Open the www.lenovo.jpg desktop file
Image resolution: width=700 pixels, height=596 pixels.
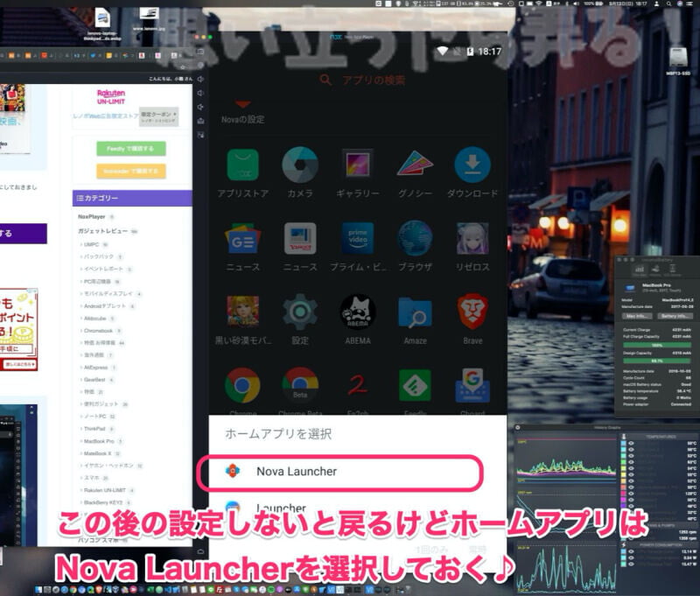tap(149, 18)
